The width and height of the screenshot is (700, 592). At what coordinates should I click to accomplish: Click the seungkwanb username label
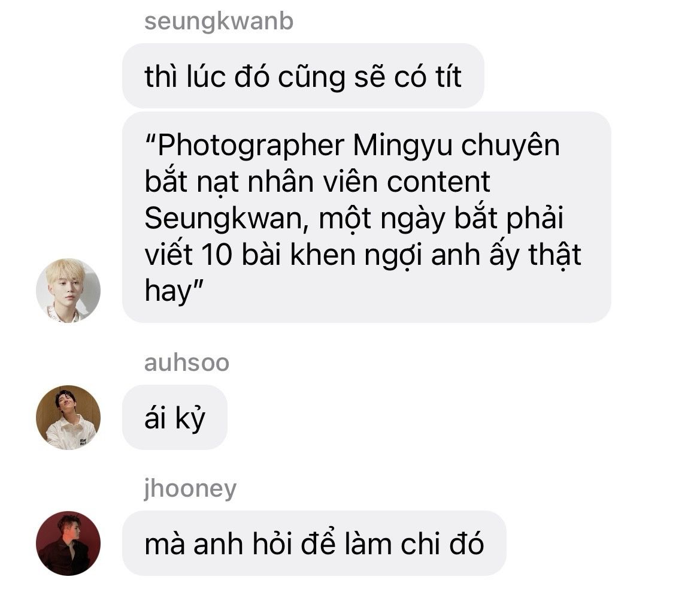[219, 22]
